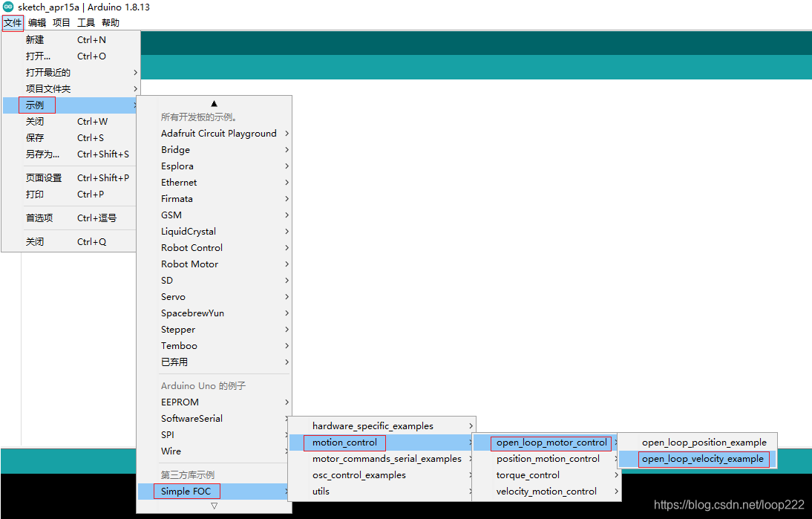The width and height of the screenshot is (812, 519).
Task: Open open_loop_velocity_example sketch
Action: pos(697,458)
